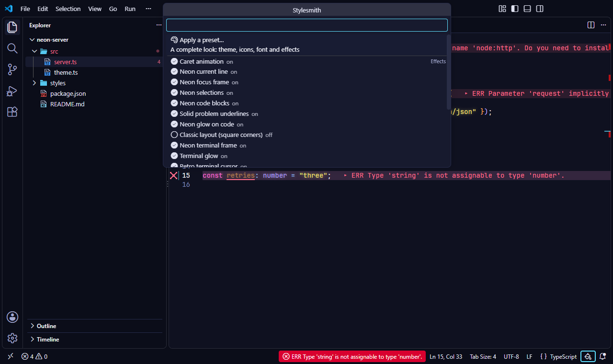The height and width of the screenshot is (364, 613).
Task: Open the Source Control view
Action: (x=12, y=69)
